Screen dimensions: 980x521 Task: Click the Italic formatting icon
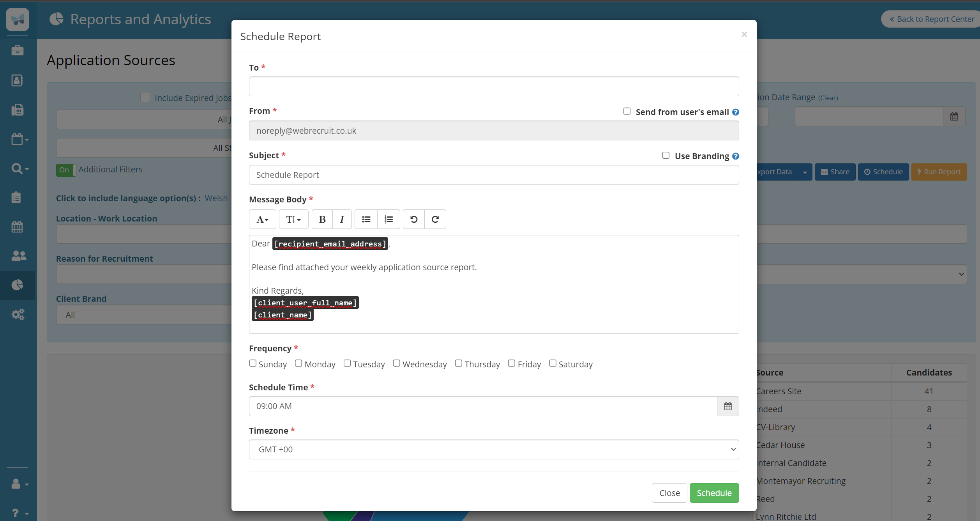(x=342, y=219)
